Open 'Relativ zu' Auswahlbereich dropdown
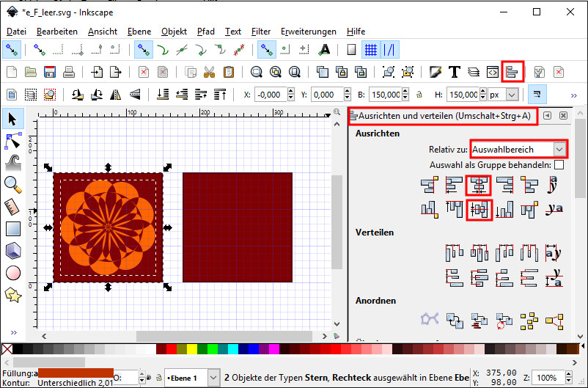This screenshot has height=388, width=588. pos(518,150)
